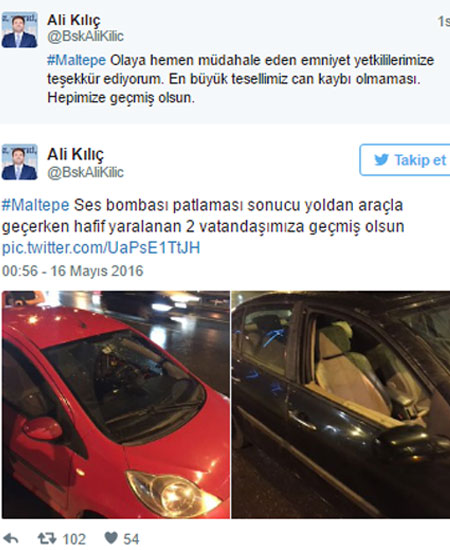The height and width of the screenshot is (550, 450).
Task: Open the black car broken window photo
Action: [341, 404]
